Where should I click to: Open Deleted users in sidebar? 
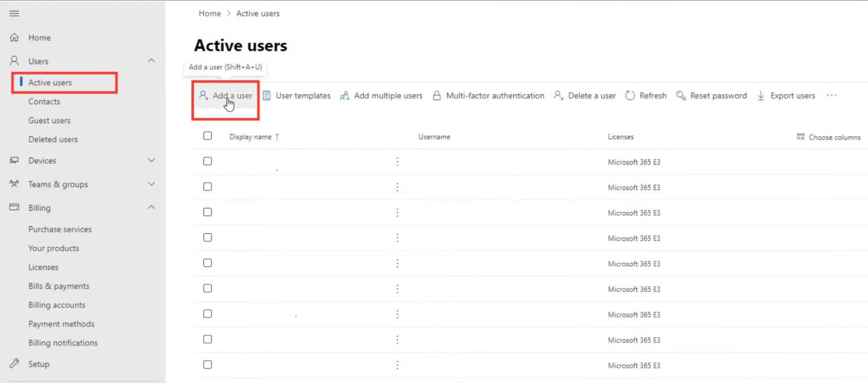pos(53,139)
